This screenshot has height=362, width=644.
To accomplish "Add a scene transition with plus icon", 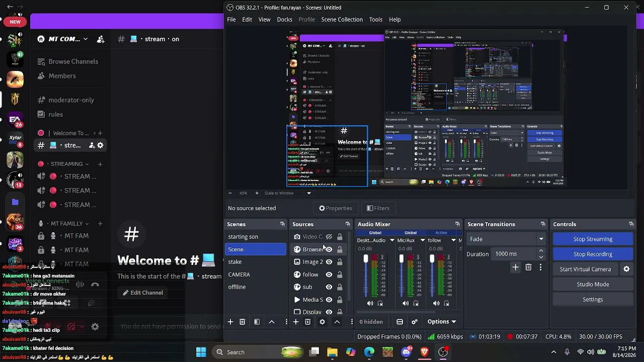I will (x=515, y=267).
